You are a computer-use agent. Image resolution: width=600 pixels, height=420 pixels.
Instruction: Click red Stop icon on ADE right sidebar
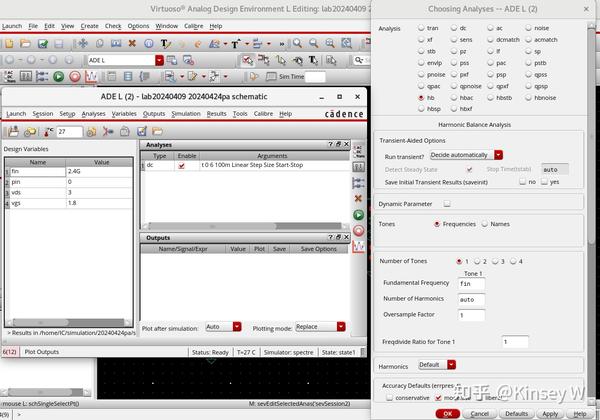coord(358,231)
